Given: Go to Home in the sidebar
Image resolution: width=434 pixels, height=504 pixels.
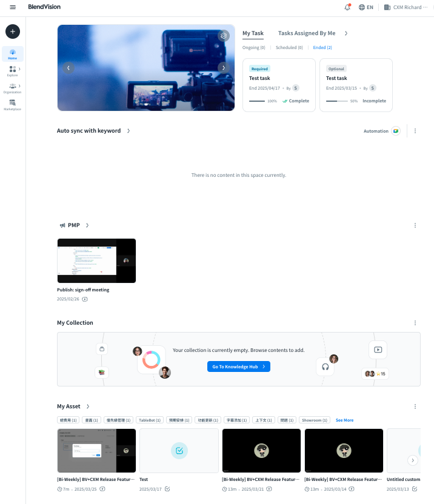Looking at the screenshot, I should coord(13,54).
